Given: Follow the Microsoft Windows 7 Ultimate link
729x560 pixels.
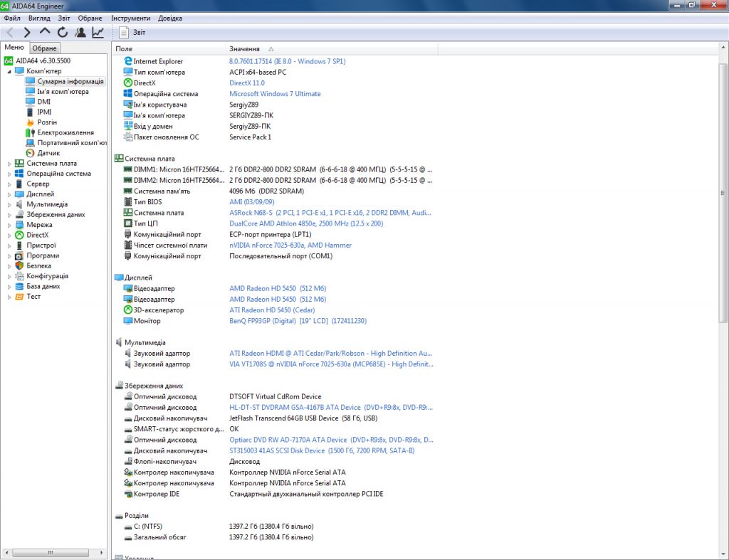Looking at the screenshot, I should tap(275, 93).
